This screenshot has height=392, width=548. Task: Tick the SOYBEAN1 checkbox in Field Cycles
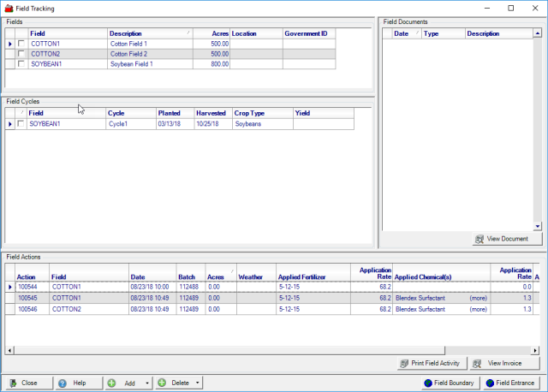(x=21, y=124)
